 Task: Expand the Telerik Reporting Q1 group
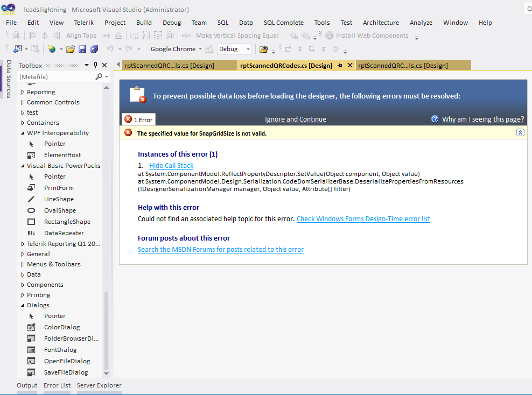pos(23,244)
